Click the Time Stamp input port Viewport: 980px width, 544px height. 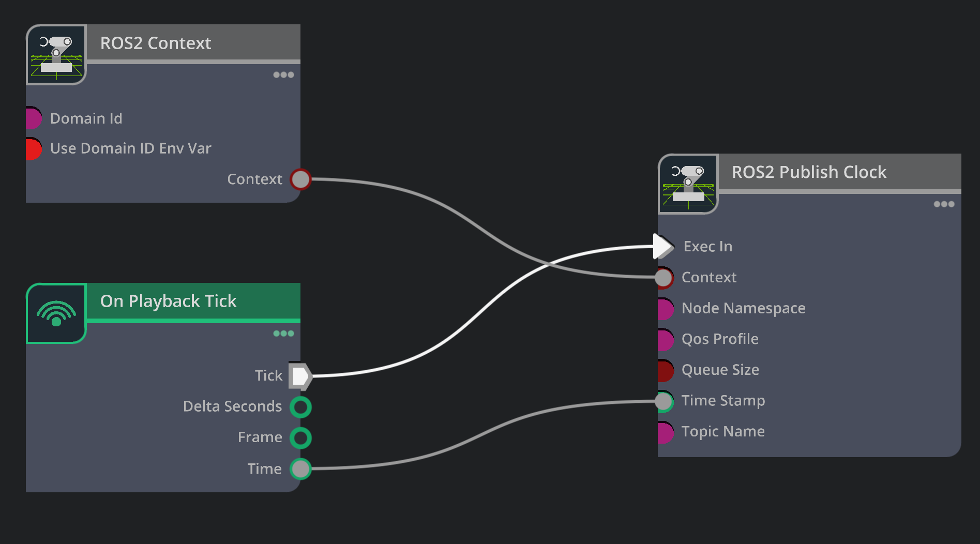664,401
